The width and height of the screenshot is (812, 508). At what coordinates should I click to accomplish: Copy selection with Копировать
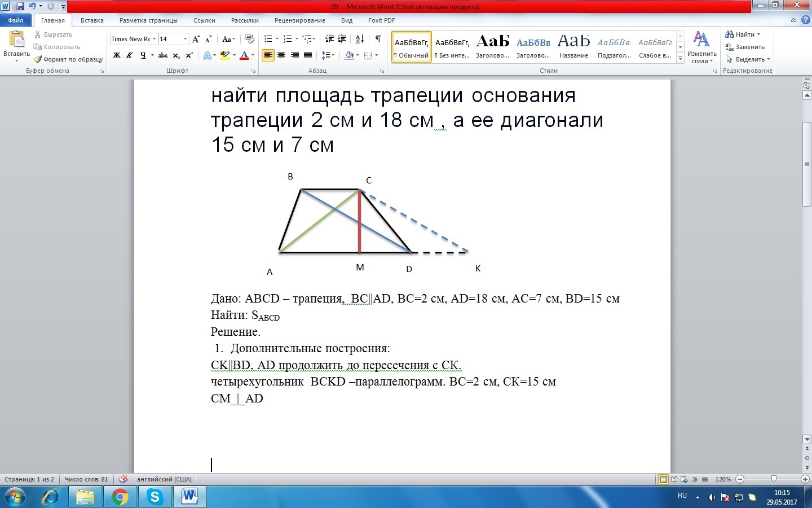pyautogui.click(x=56, y=47)
